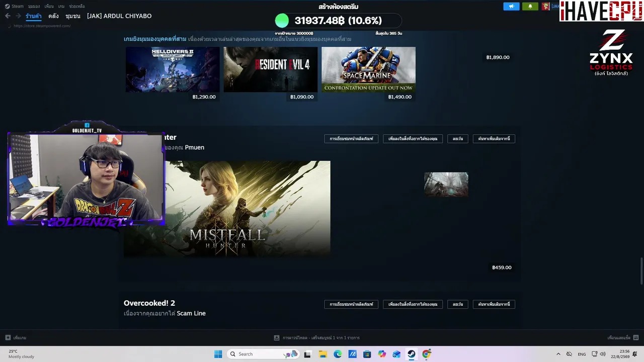
Task: Switch to the ร้านค้า (Store) tab
Action: click(x=34, y=16)
